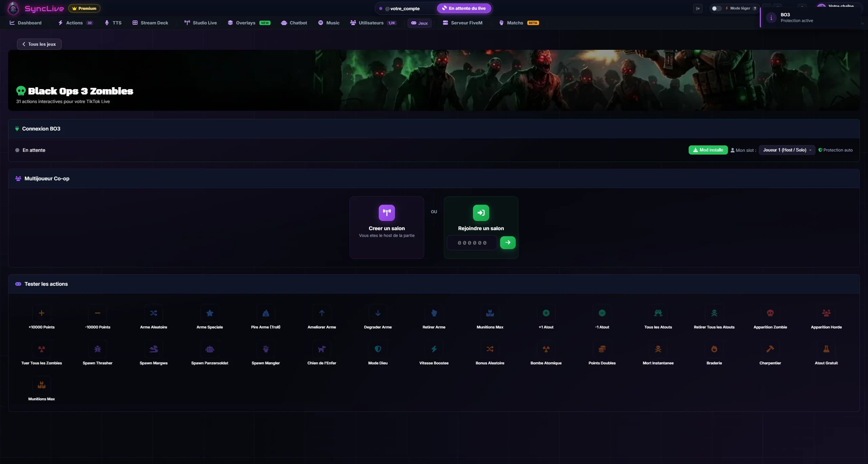This screenshot has width=868, height=464.
Task: Grant Tous les Atouts action
Action: [x=658, y=313]
